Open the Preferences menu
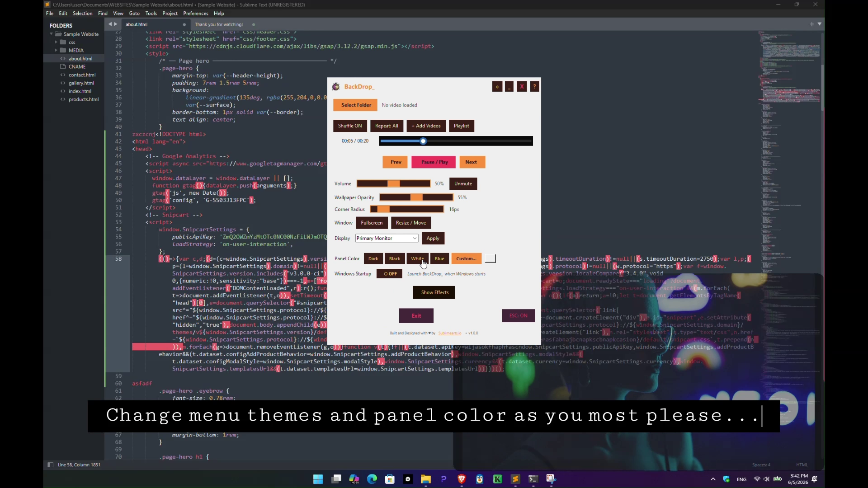This screenshot has height=488, width=868. click(196, 13)
